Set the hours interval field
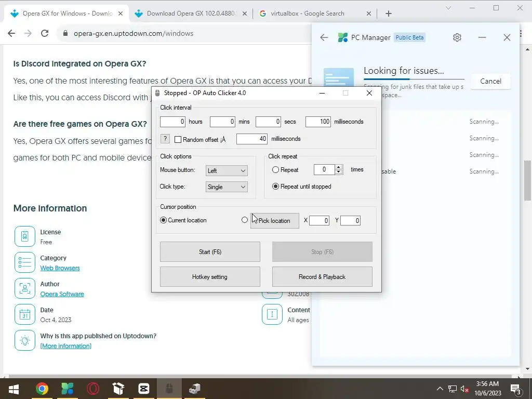This screenshot has height=399, width=532. [172, 122]
